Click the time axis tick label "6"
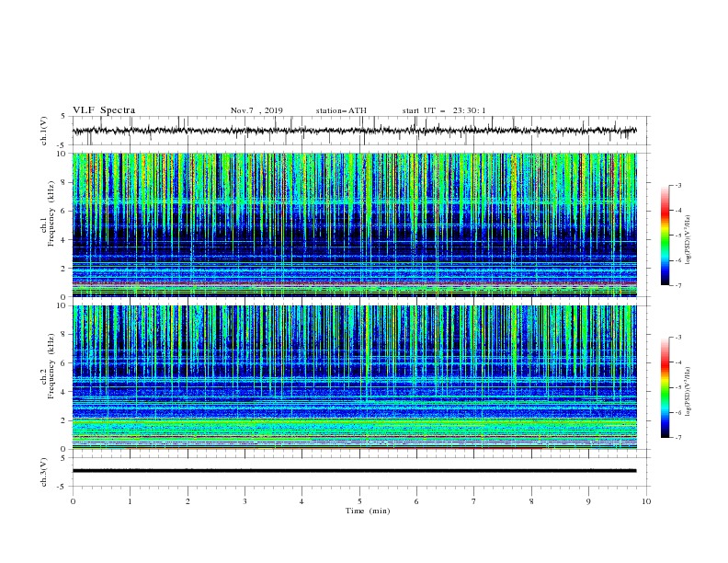Screen dimensions: 728x563 416,501
